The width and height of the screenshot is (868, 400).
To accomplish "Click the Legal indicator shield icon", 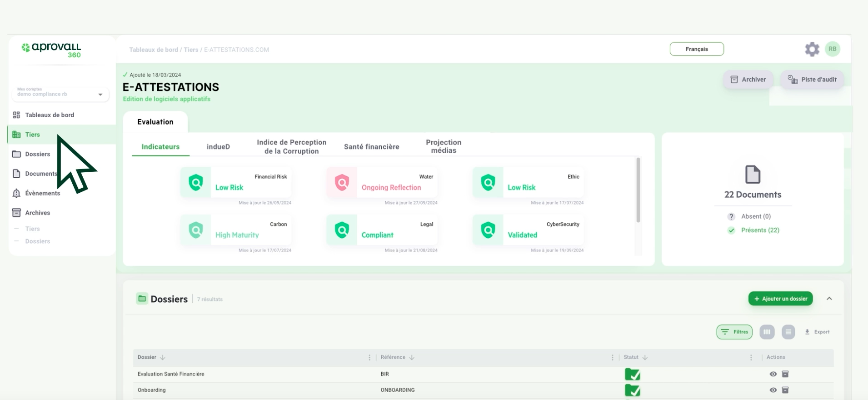I will [342, 230].
